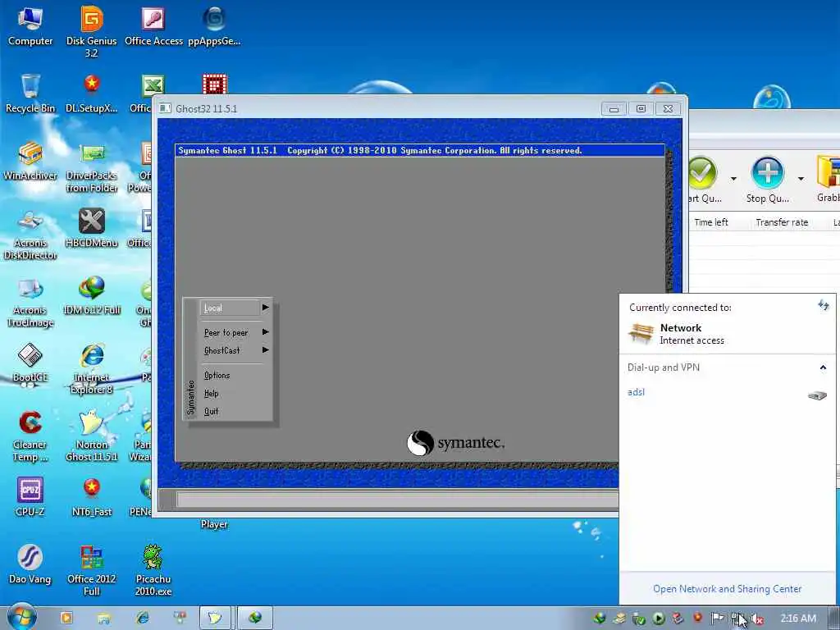Switch to Ghost32 taskbar button
The image size is (840, 630).
(216, 618)
